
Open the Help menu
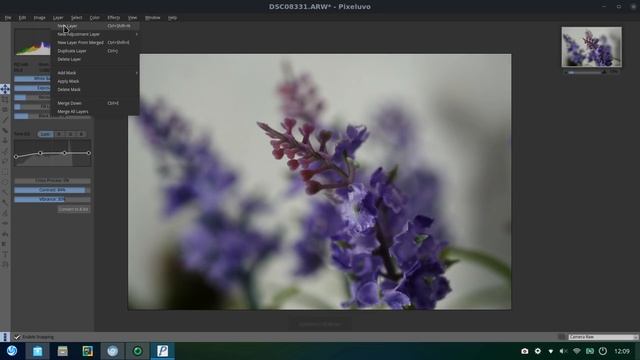tap(172, 18)
